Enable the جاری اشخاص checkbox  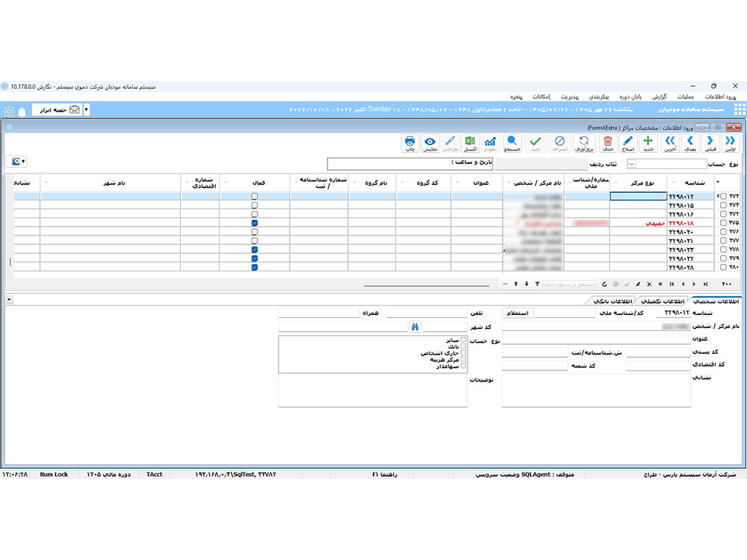point(463,353)
